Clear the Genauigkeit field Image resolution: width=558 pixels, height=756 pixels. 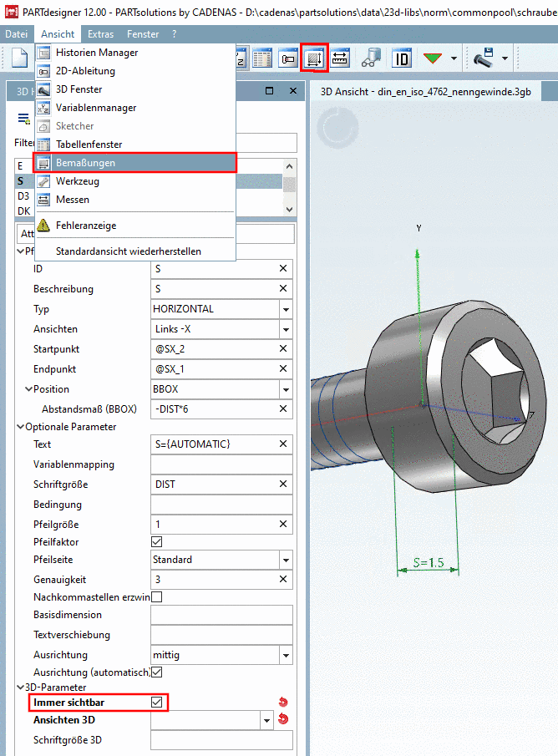[x=283, y=579]
